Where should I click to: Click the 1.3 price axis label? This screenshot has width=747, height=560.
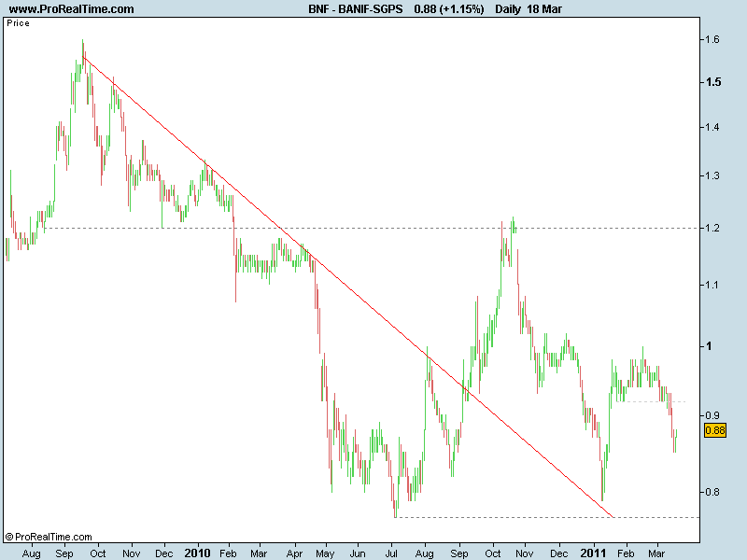(712, 175)
